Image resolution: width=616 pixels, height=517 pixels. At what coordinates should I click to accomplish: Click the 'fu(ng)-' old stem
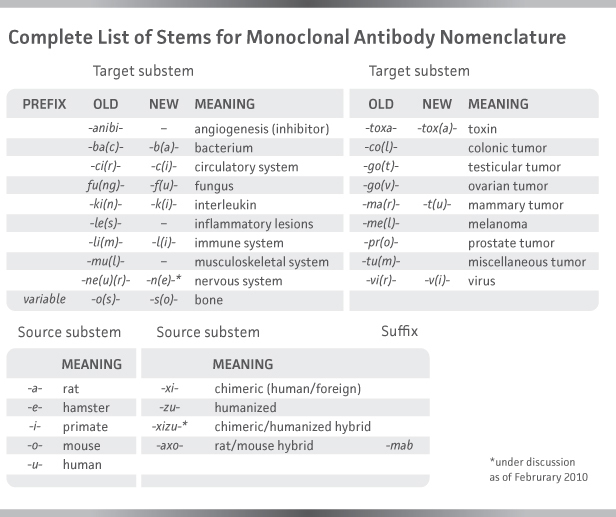coord(105,186)
